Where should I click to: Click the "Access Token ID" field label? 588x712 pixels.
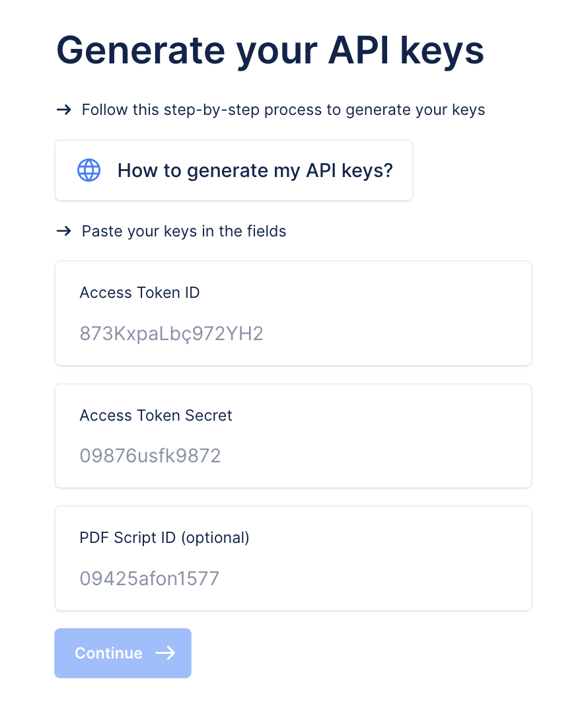(x=140, y=293)
